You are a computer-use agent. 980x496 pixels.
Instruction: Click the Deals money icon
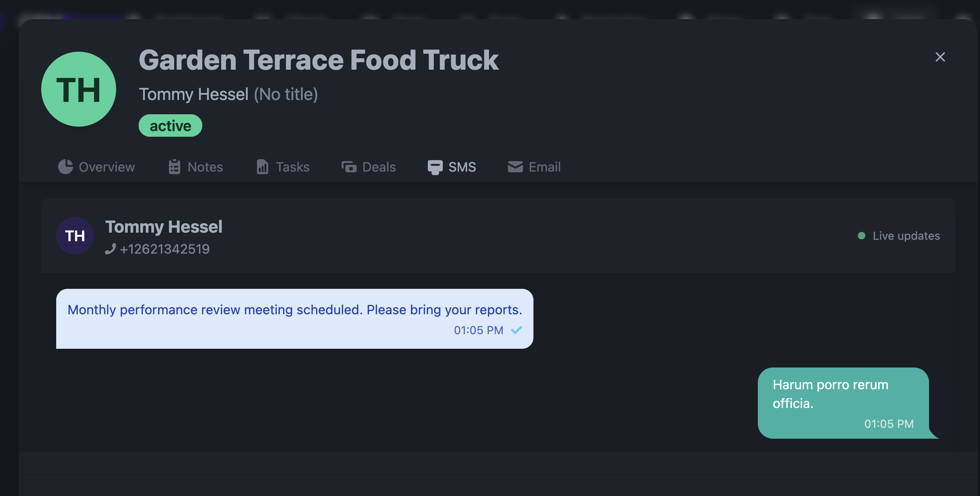[x=349, y=167]
